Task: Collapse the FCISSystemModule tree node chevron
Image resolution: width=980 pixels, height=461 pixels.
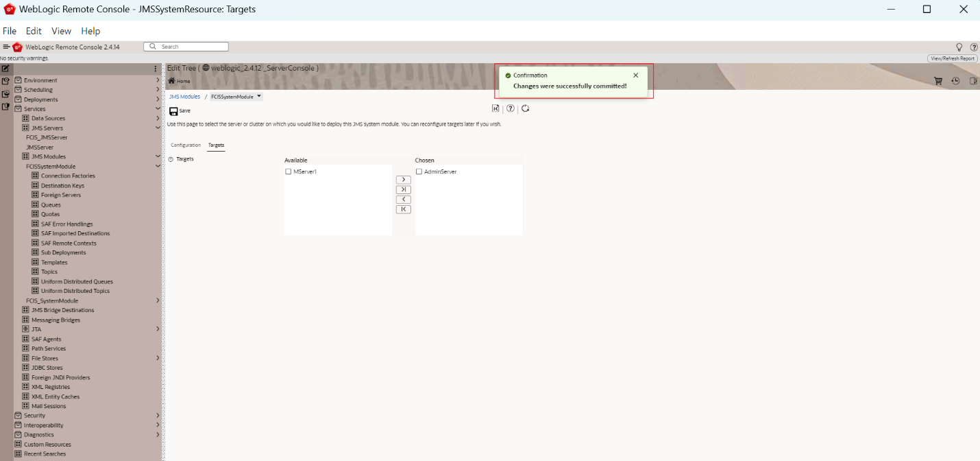Action: (158, 167)
